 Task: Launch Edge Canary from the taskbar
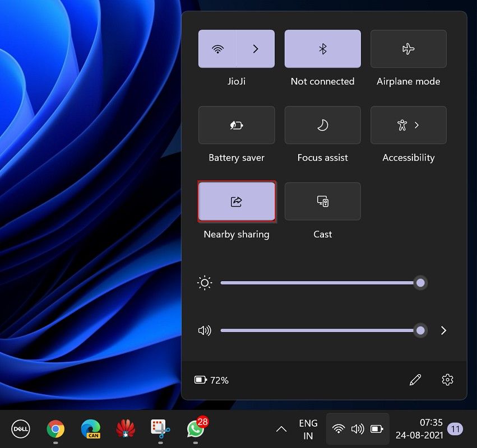click(90, 429)
